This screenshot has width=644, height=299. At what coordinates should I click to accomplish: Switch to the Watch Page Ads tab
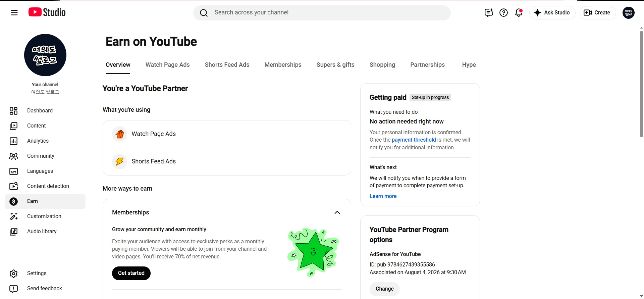click(x=167, y=65)
